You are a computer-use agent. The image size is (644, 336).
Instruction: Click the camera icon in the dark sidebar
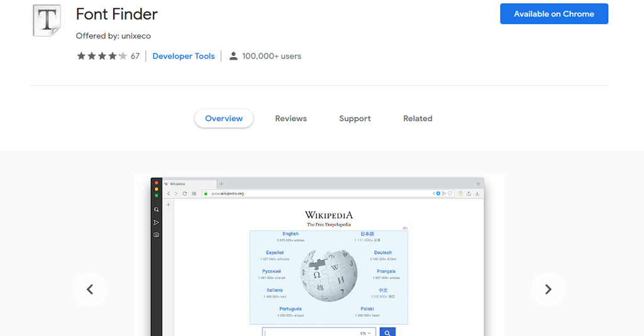pyautogui.click(x=157, y=235)
